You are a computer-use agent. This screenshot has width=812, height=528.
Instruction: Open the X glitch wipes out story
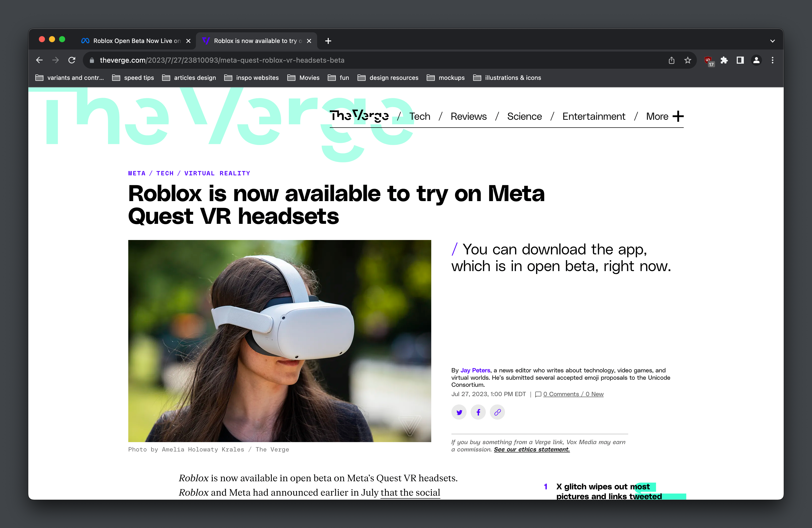(609, 491)
